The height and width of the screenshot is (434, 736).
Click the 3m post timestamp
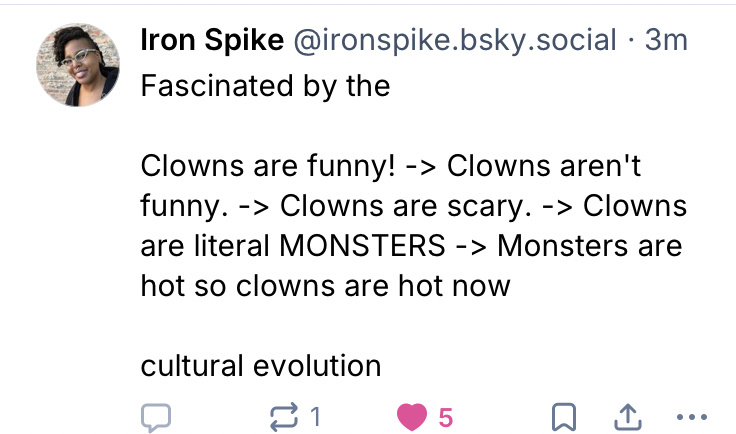coord(667,41)
